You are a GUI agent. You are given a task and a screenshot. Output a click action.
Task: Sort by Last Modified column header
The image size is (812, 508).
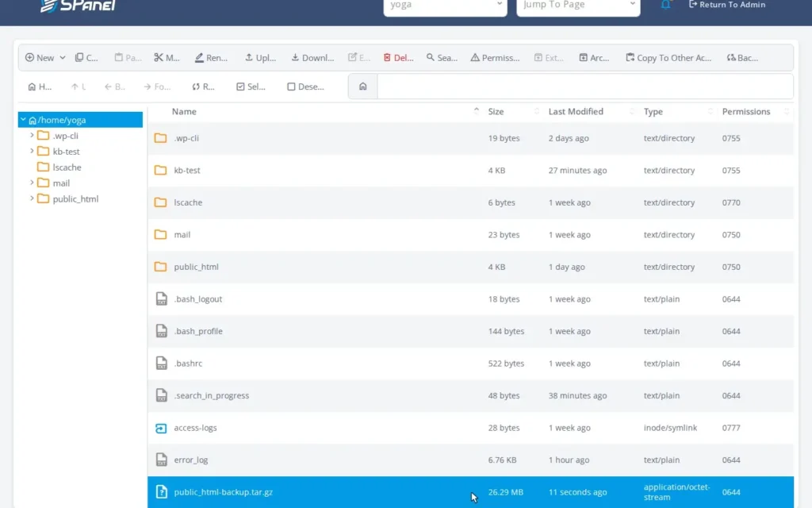(x=576, y=111)
